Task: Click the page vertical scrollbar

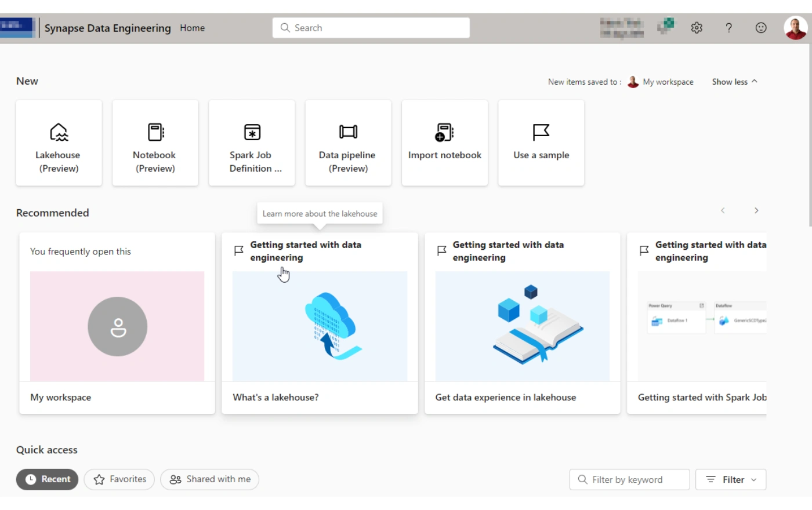Action: 810,136
